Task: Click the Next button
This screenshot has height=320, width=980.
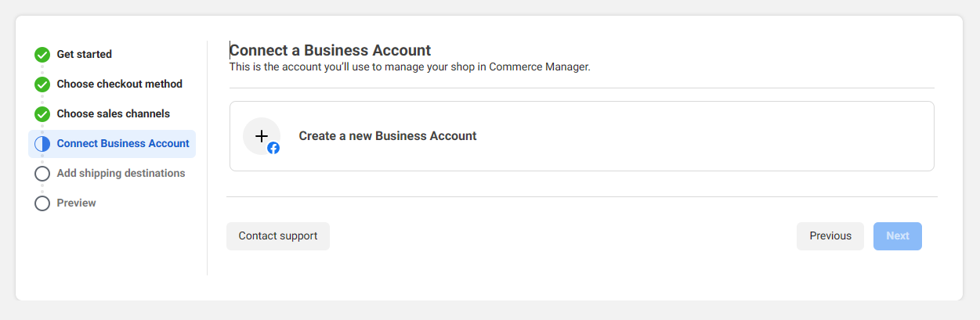Action: (897, 236)
